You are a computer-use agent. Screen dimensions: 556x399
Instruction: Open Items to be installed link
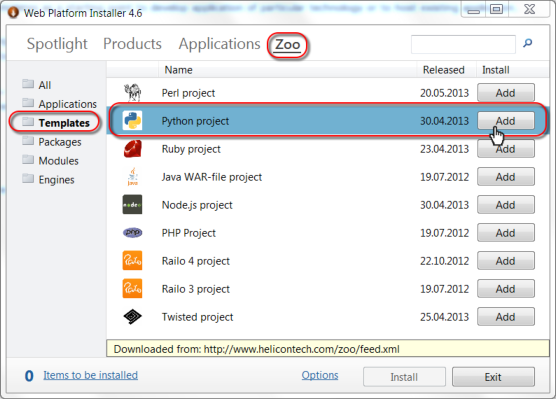pyautogui.click(x=90, y=375)
